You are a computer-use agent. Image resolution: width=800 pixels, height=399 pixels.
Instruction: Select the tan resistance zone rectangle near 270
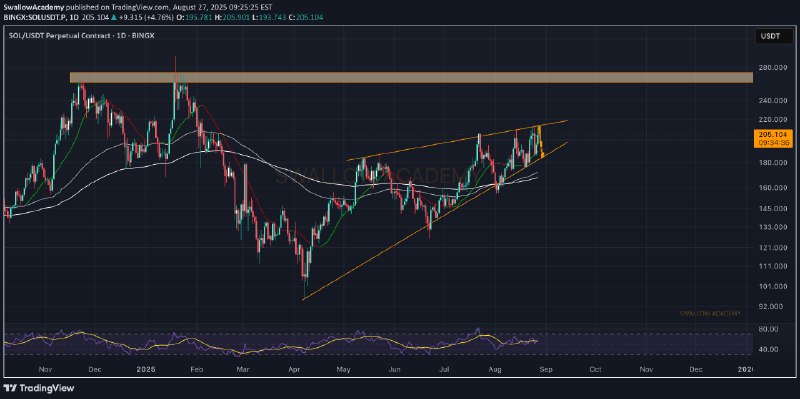[x=411, y=78]
